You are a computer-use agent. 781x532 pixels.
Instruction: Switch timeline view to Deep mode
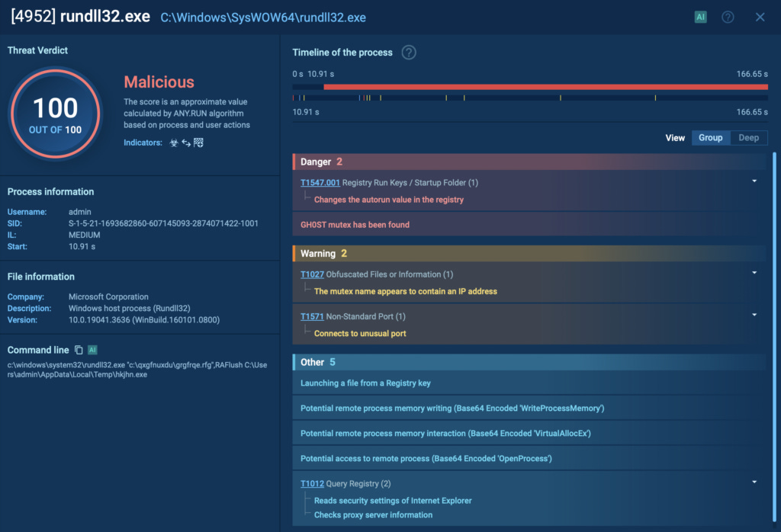click(x=748, y=137)
